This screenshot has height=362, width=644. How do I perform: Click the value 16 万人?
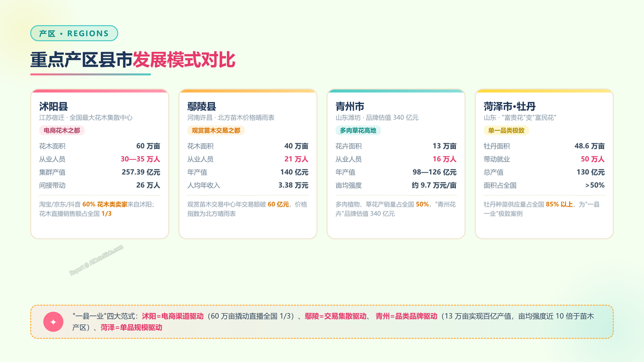(445, 159)
